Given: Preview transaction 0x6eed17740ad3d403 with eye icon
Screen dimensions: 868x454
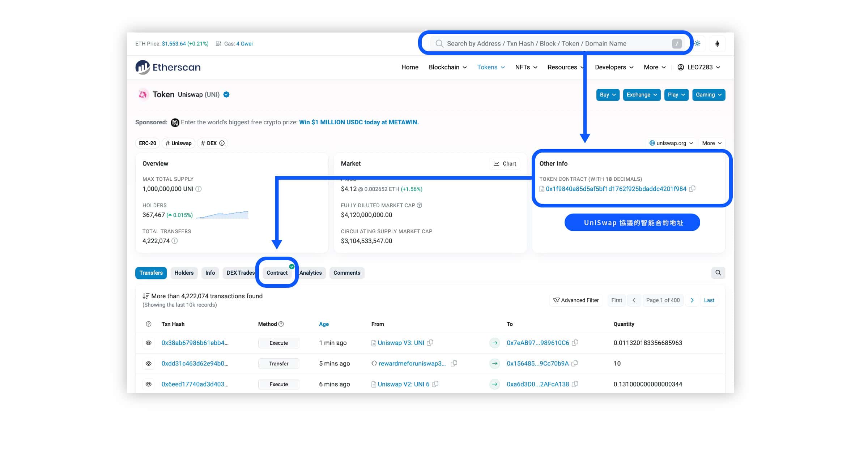Looking at the screenshot, I should click(x=148, y=384).
